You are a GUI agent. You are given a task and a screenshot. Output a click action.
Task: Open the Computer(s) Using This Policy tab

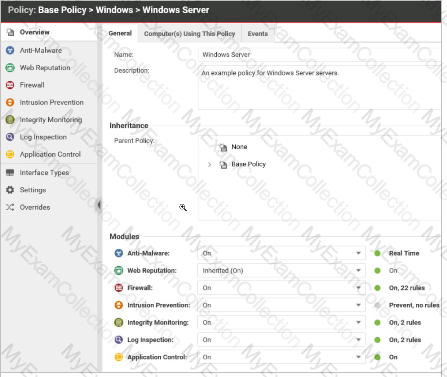point(189,34)
